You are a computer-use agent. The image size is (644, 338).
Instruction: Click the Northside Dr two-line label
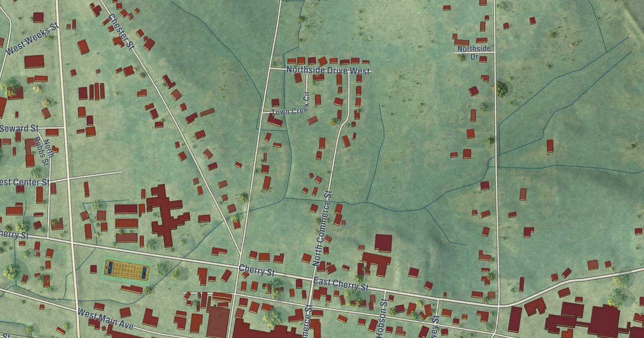point(474,52)
